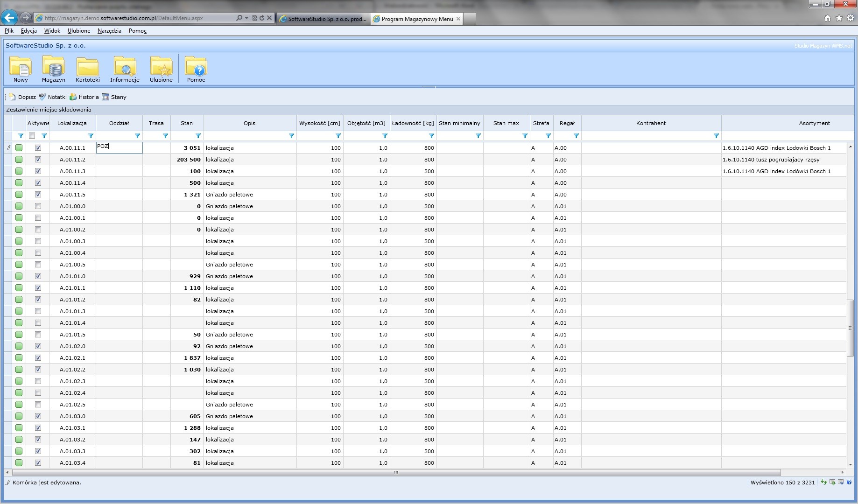The image size is (858, 504).
Task: Click the browser home icon
Action: point(828,18)
